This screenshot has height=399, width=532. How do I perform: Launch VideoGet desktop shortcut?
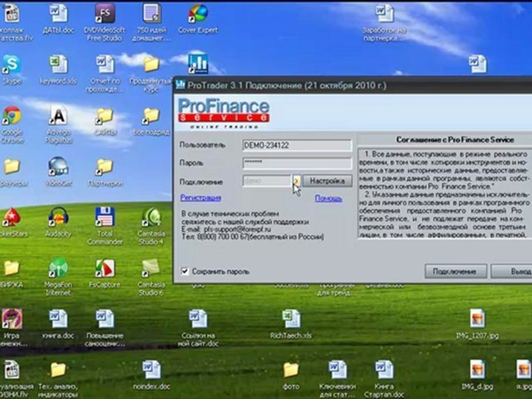tap(58, 167)
